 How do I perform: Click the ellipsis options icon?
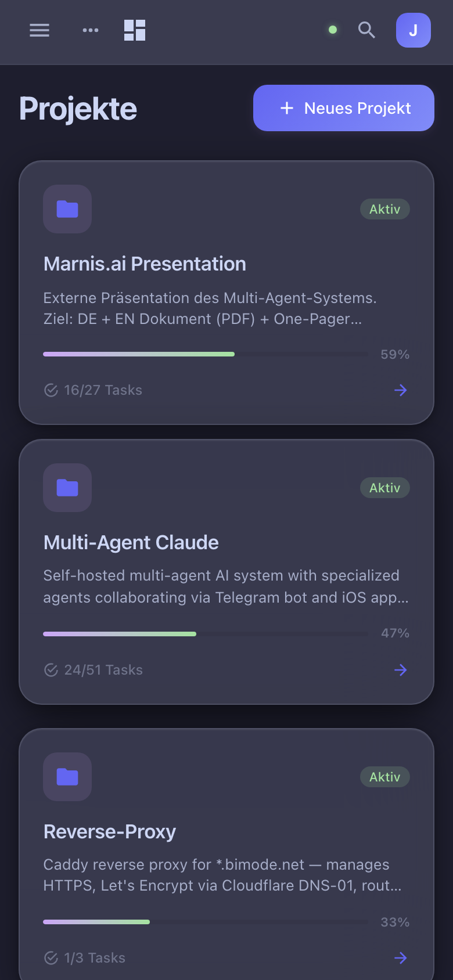[90, 30]
